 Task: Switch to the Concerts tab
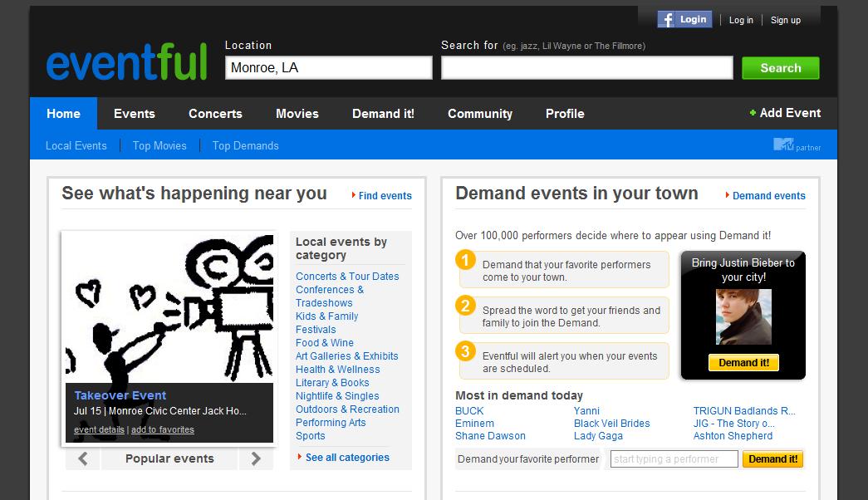(x=214, y=114)
